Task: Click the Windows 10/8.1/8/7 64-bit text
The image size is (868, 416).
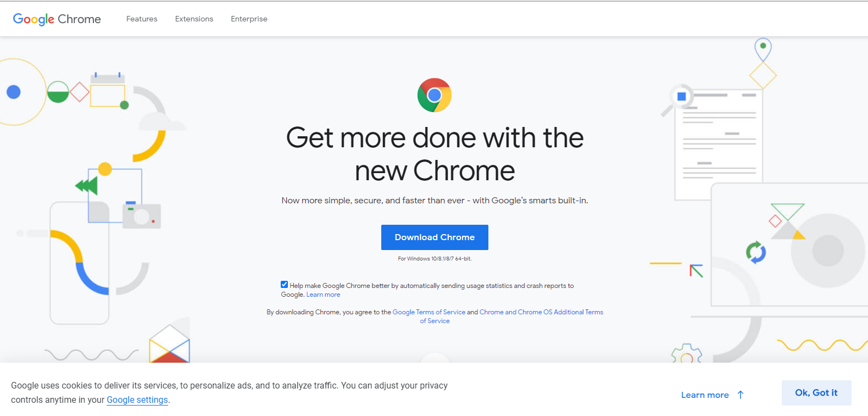Action: 435,258
